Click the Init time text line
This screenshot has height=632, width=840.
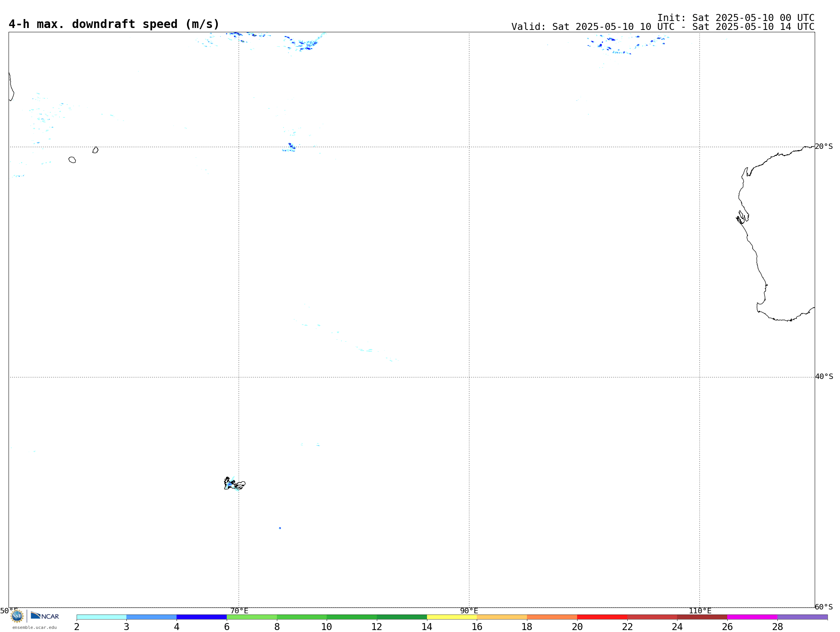(x=736, y=18)
